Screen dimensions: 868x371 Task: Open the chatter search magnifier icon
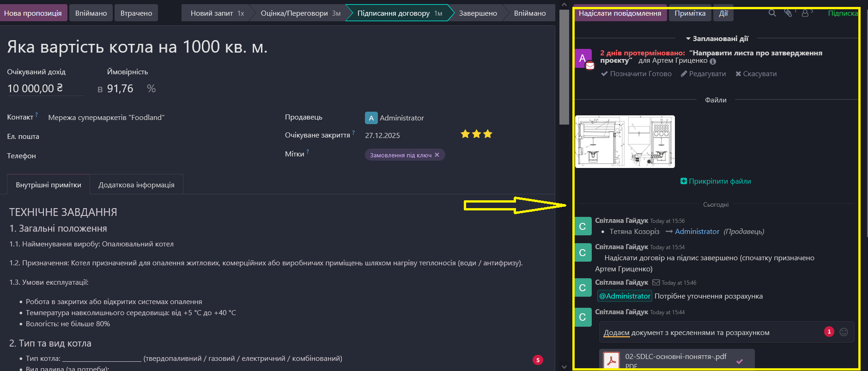[x=772, y=13]
